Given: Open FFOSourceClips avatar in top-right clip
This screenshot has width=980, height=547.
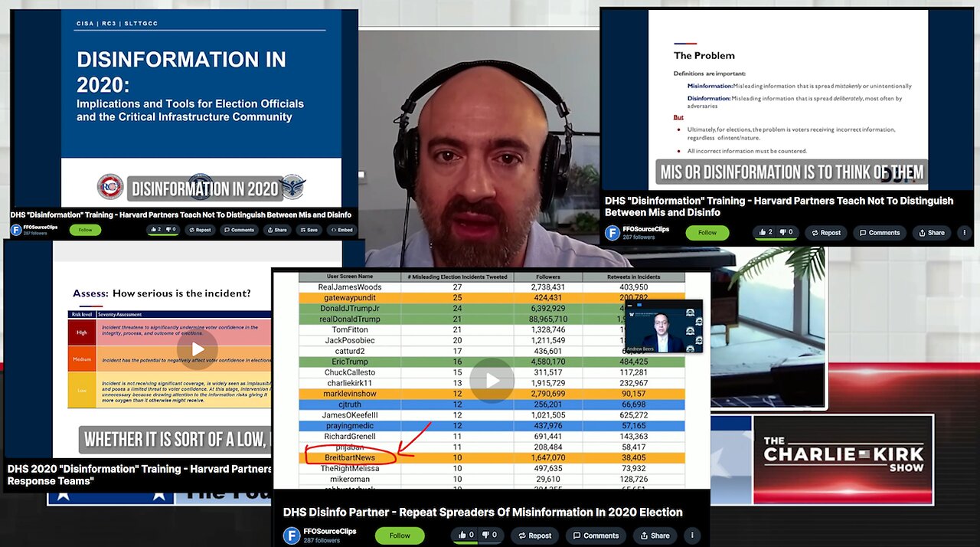Looking at the screenshot, I should [x=612, y=233].
